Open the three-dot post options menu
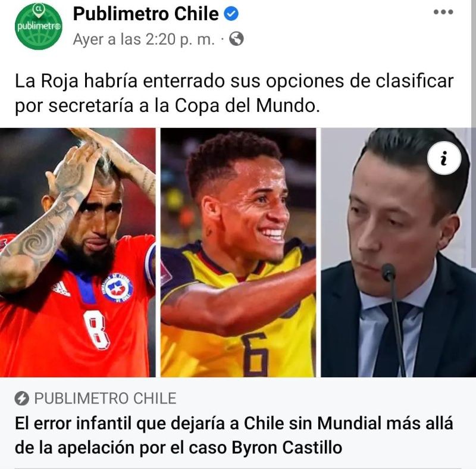 (443, 12)
